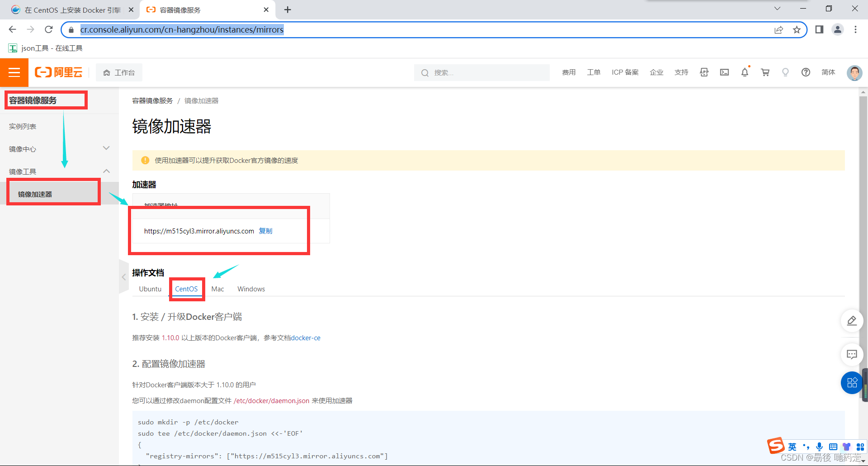Click the lightbulb tips icon
868x466 pixels.
[785, 72]
